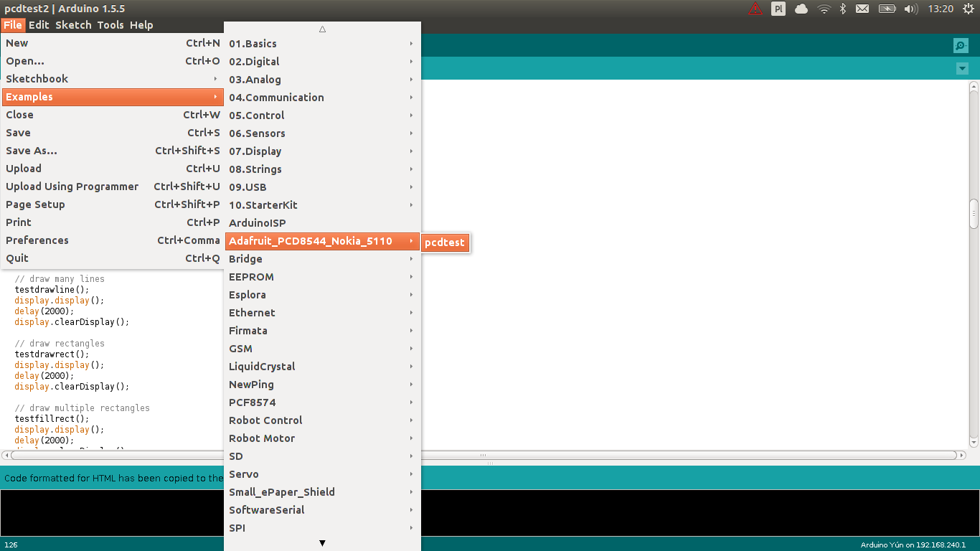Expand the EEPROM examples submenu
Image resolution: width=980 pixels, height=551 pixels.
pyautogui.click(x=322, y=277)
